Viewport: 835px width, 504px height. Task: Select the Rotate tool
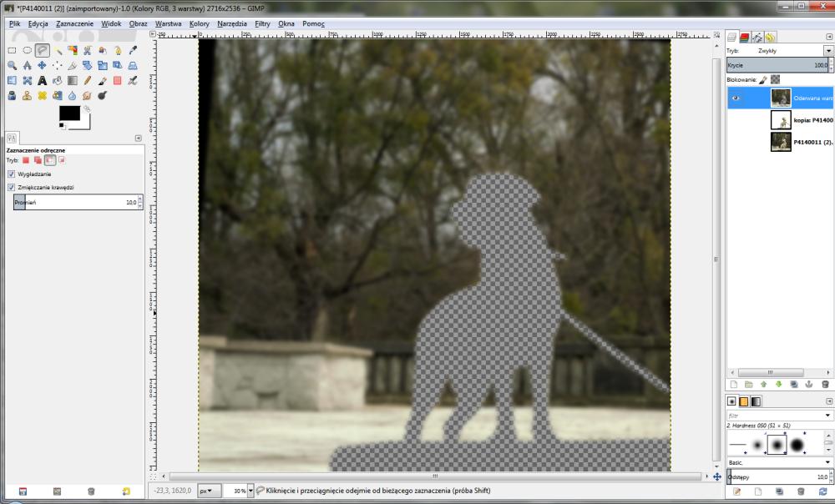point(88,65)
